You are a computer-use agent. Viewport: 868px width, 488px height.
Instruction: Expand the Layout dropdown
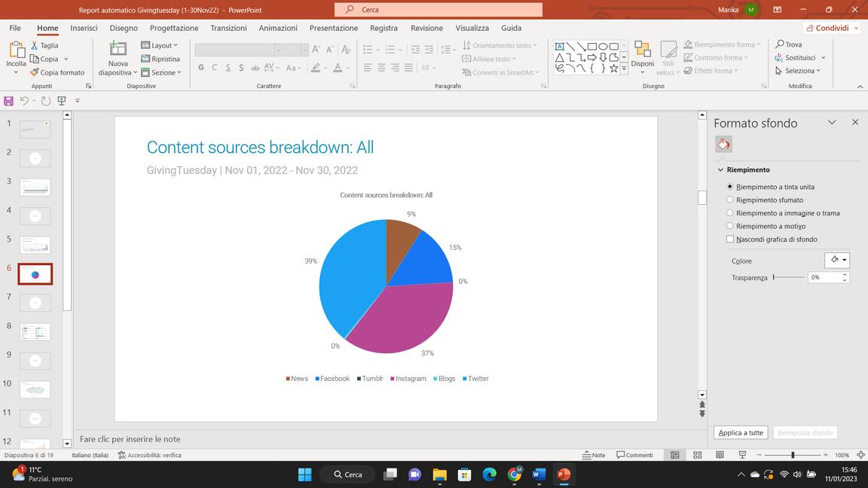160,45
